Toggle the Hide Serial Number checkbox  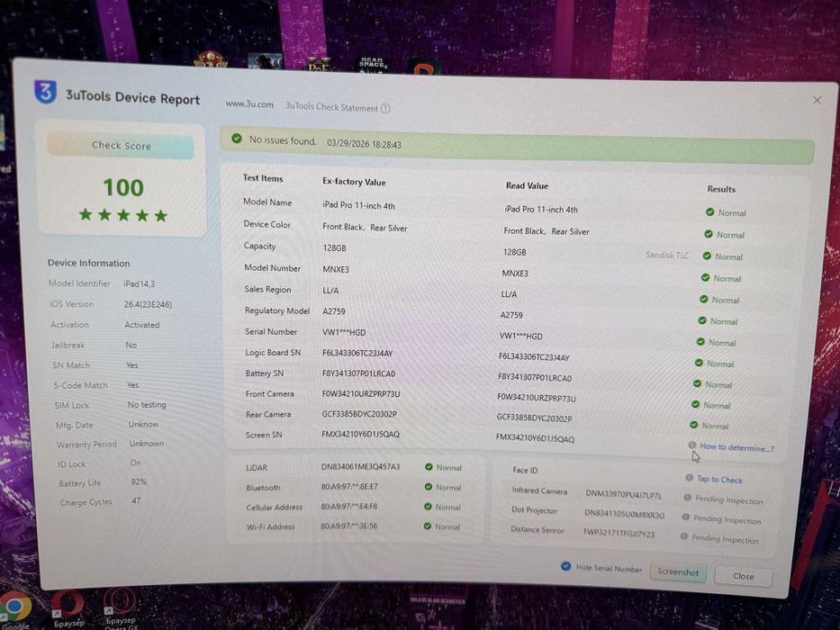pyautogui.click(x=565, y=566)
